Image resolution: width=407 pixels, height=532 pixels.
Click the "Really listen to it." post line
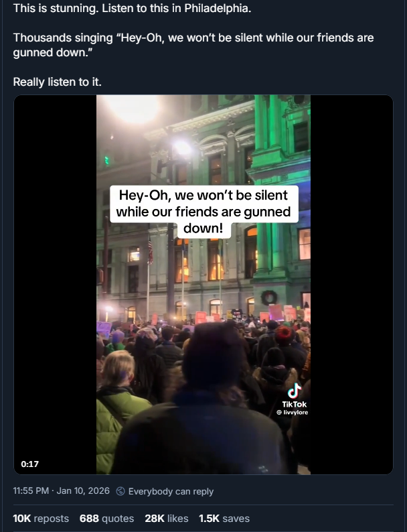click(x=58, y=82)
